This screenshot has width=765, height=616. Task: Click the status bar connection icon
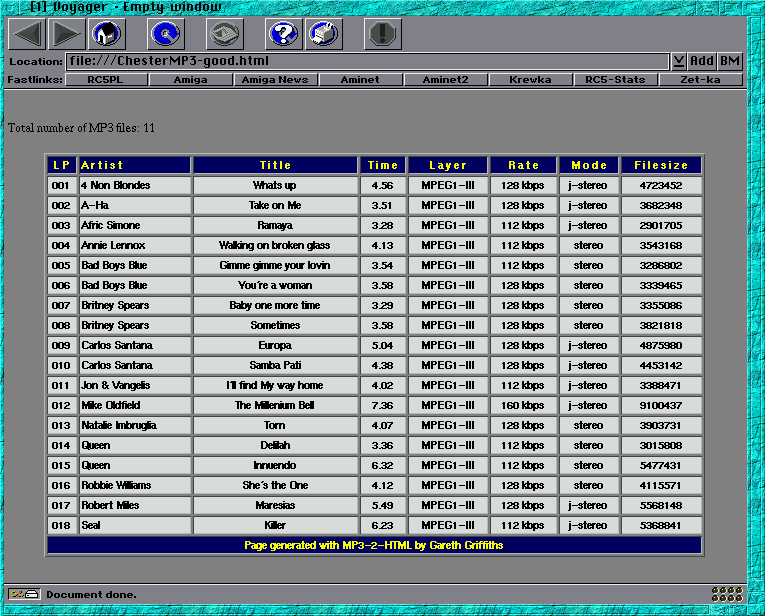(24, 594)
